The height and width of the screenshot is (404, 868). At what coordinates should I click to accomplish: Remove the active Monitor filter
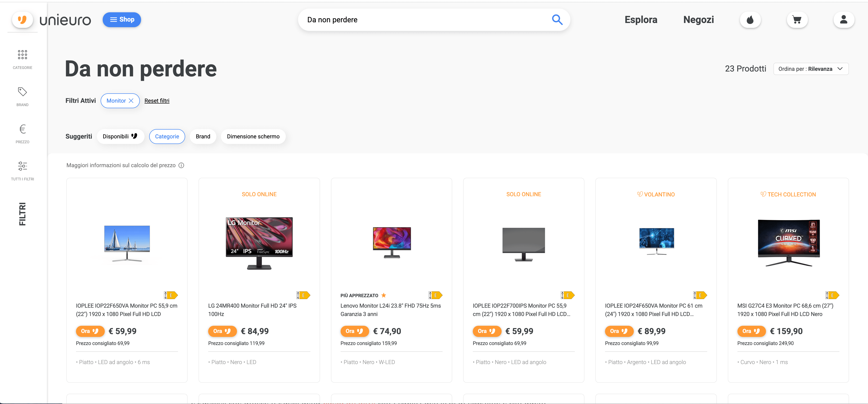[131, 101]
